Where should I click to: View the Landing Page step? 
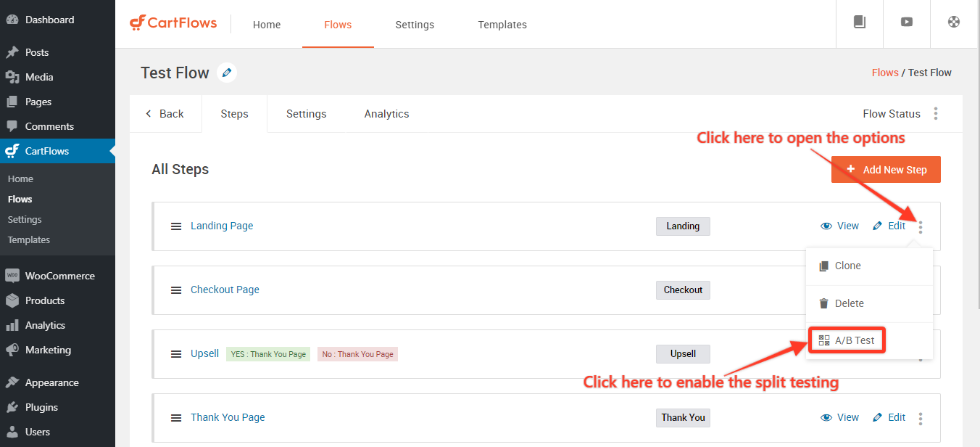(x=839, y=226)
